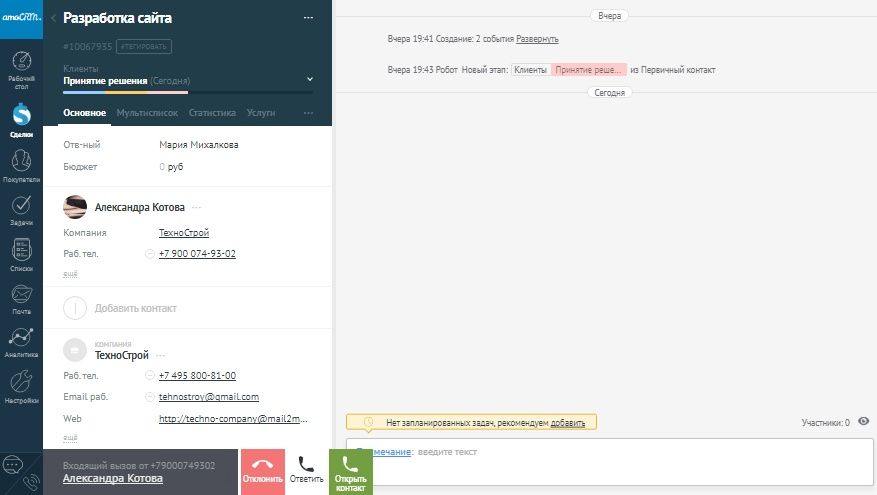
Task: Click the Открыть контакт green button
Action: [x=351, y=472]
